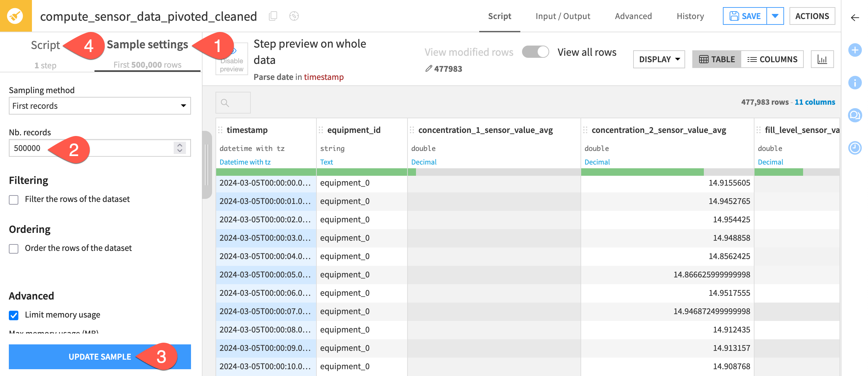The image size is (868, 376).
Task: Switch to the Input / Output tab
Action: [x=563, y=16]
